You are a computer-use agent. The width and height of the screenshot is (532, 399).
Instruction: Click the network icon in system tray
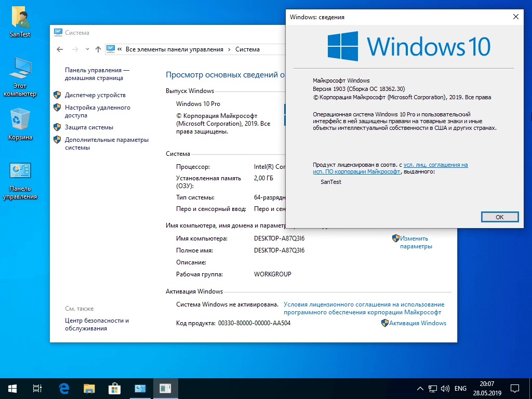433,389
